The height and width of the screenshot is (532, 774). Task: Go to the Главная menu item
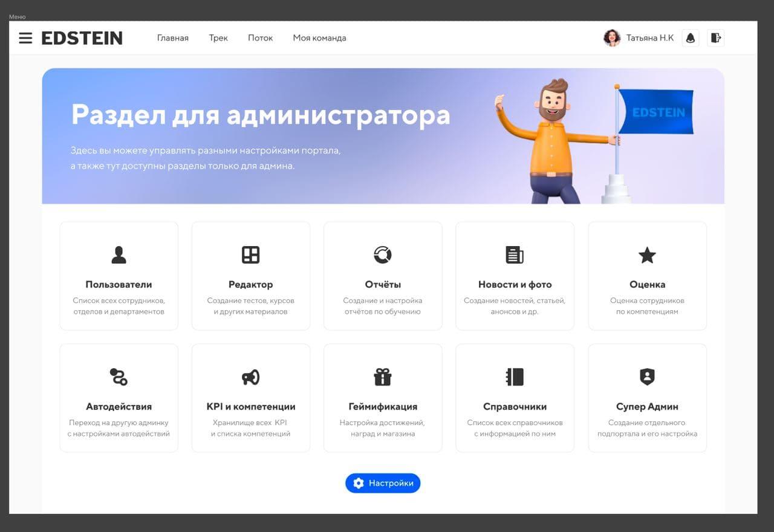tap(173, 38)
